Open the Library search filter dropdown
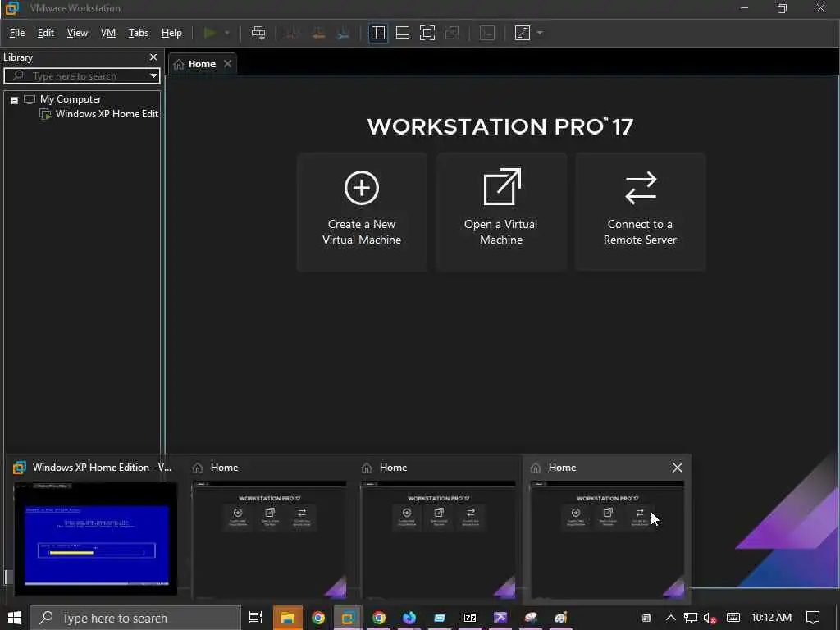This screenshot has width=840, height=630. click(153, 76)
